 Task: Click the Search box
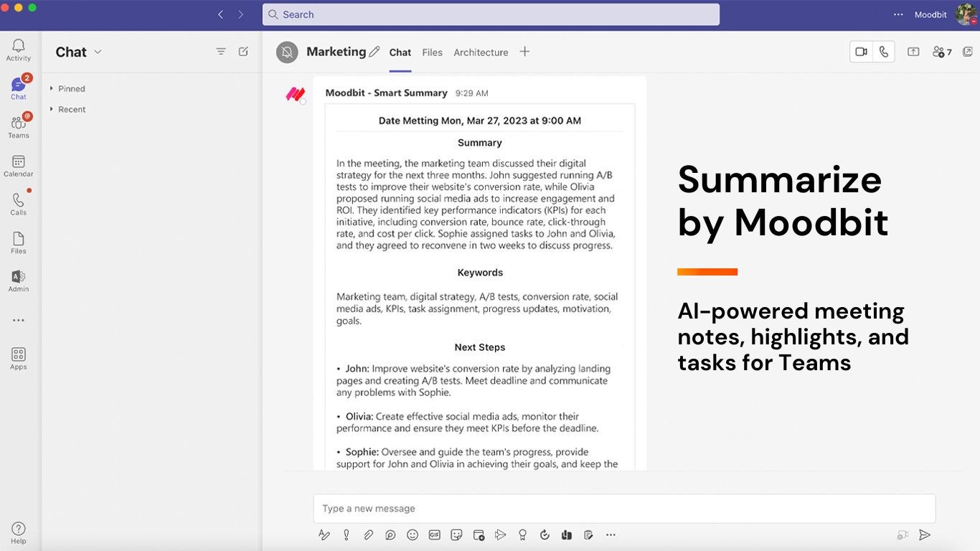pos(491,14)
